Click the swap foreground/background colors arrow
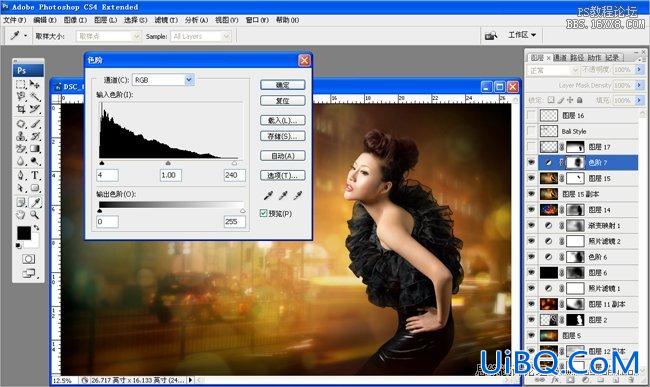Image resolution: width=650 pixels, height=387 pixels. pos(36,227)
